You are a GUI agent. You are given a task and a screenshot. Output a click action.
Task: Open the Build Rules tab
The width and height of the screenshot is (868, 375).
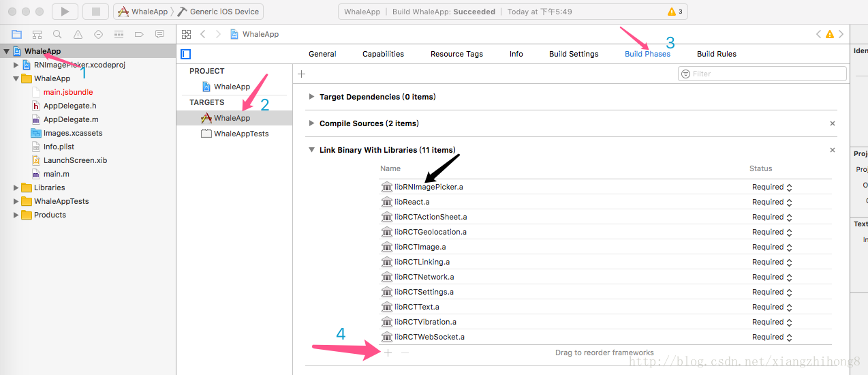(x=717, y=54)
